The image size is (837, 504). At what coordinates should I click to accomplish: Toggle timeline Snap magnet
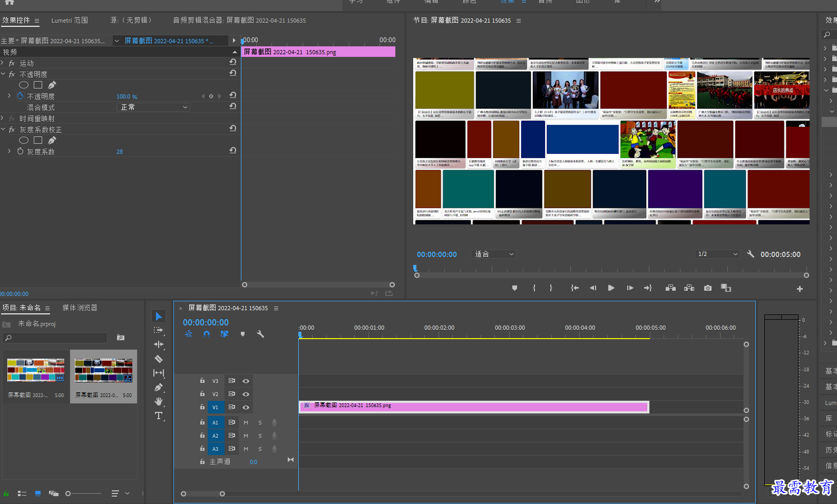(207, 334)
